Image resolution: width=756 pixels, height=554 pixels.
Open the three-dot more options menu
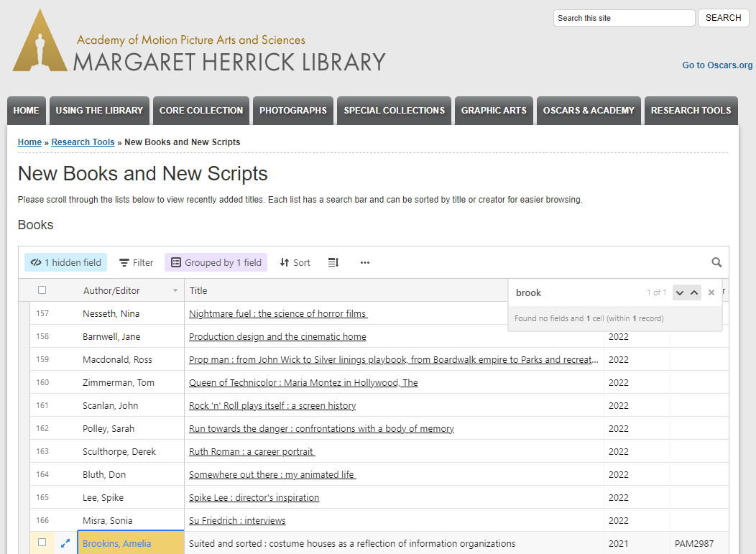pyautogui.click(x=365, y=262)
